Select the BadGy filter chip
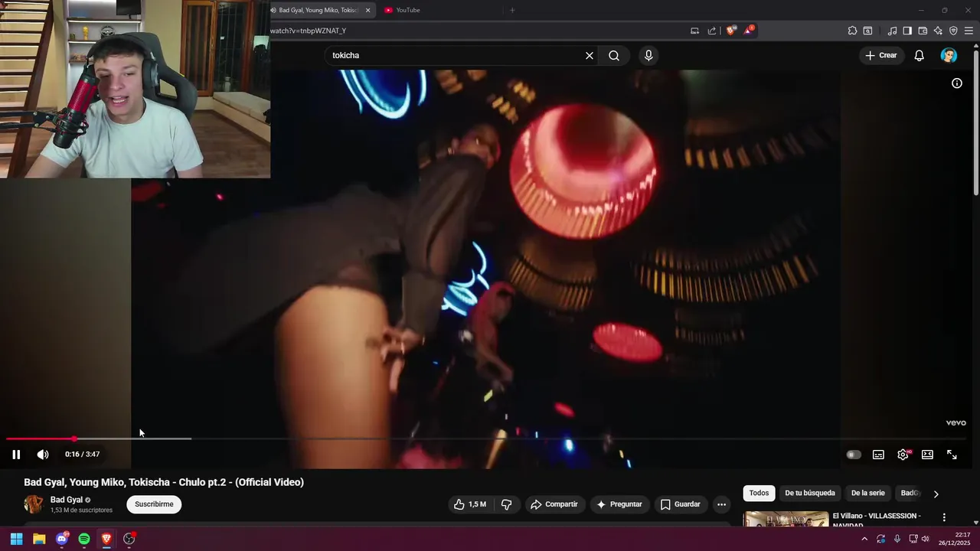 click(910, 494)
